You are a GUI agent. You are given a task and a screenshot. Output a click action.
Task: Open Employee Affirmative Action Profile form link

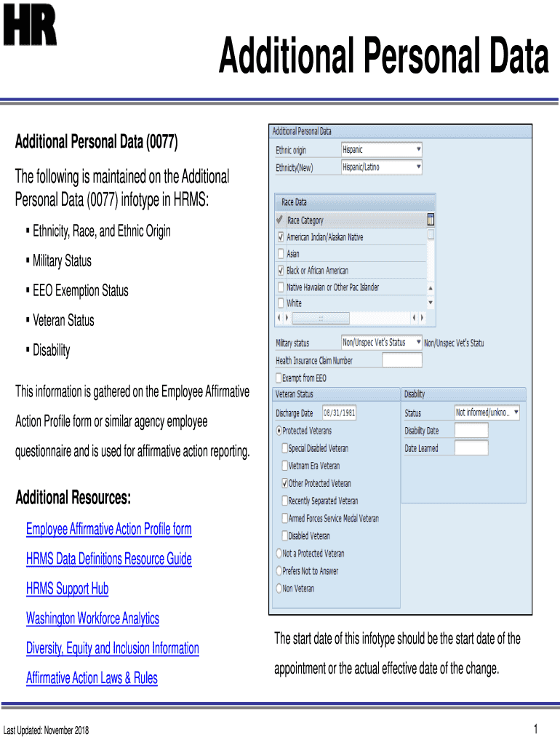coord(109,529)
